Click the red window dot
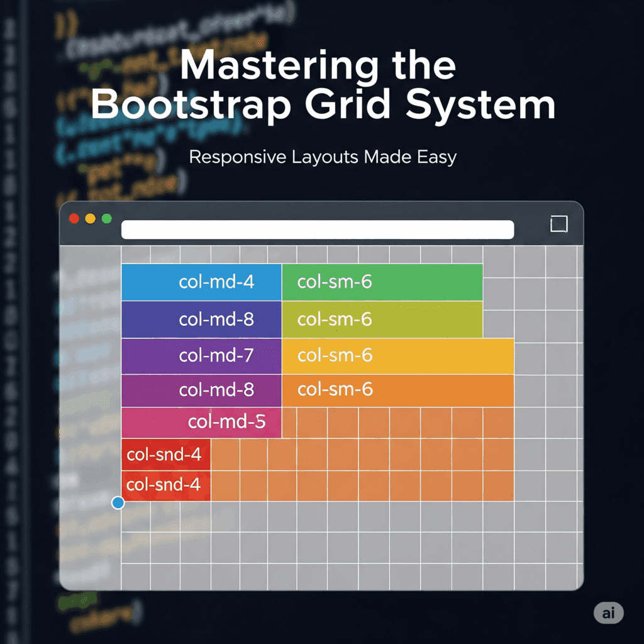Viewport: 644px width, 644px height. point(74,219)
